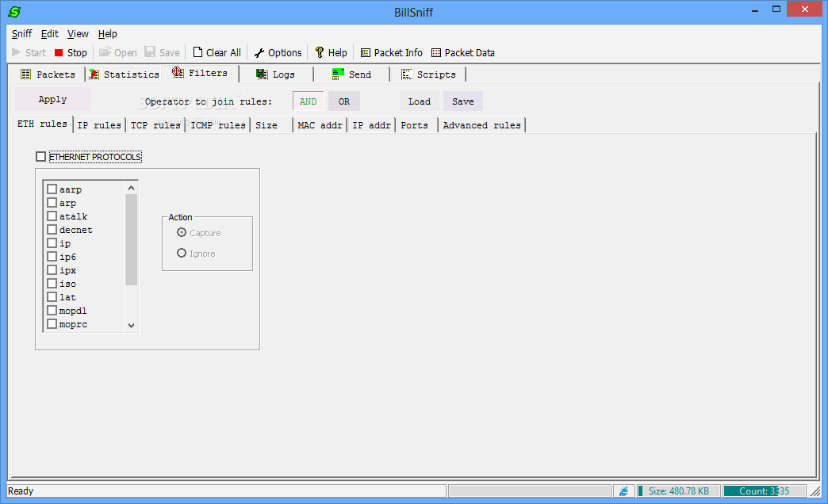The height and width of the screenshot is (504, 828).
Task: Check the aarp protocol box
Action: pyautogui.click(x=52, y=189)
